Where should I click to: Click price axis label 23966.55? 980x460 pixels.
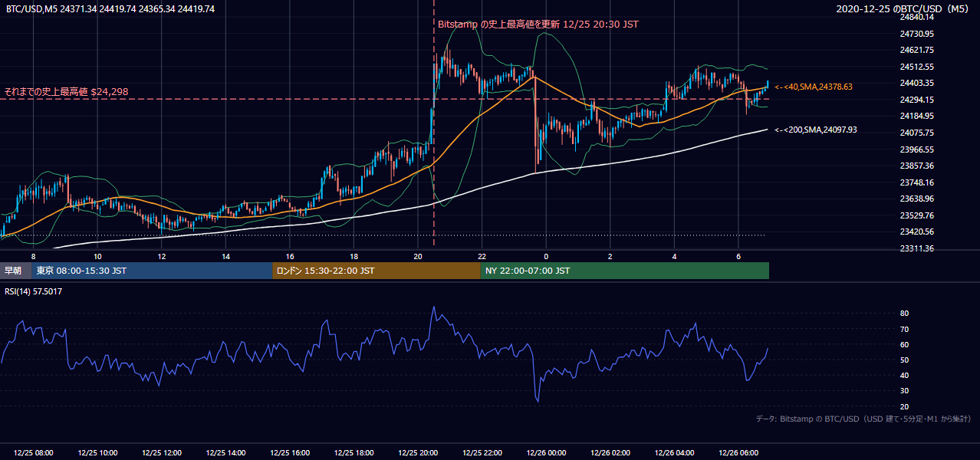pyautogui.click(x=917, y=149)
